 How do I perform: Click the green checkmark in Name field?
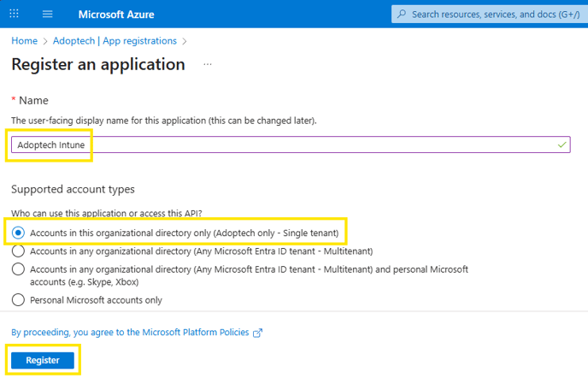click(562, 145)
